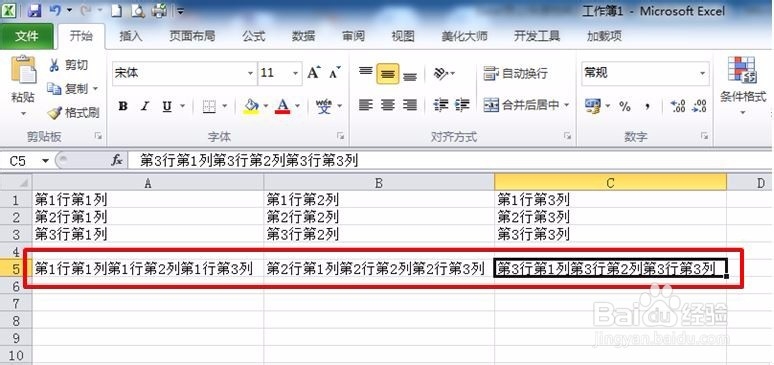Click 复制 copy button

pos(68,89)
